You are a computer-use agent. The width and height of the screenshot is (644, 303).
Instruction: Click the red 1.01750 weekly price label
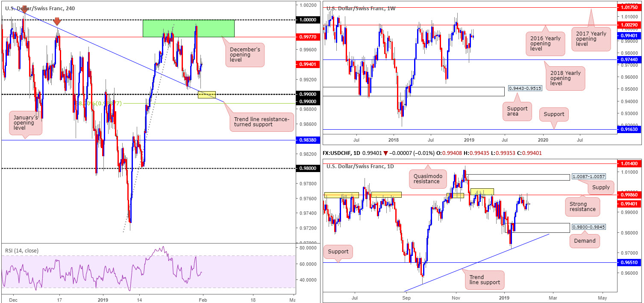[x=629, y=7]
